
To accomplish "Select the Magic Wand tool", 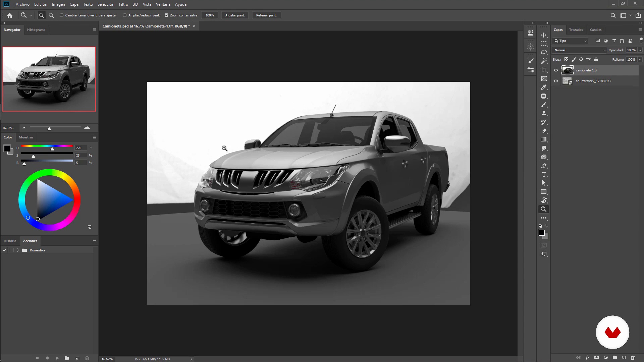I will coord(544,61).
